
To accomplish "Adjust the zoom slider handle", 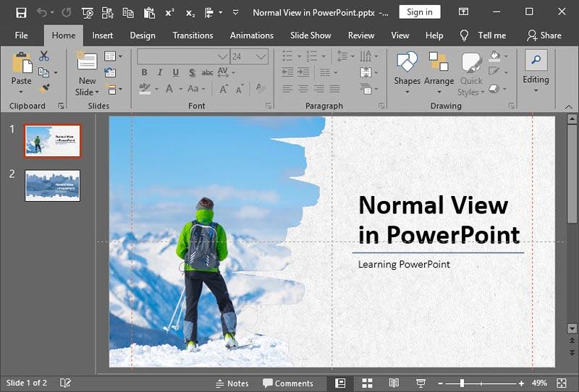I will [x=462, y=383].
